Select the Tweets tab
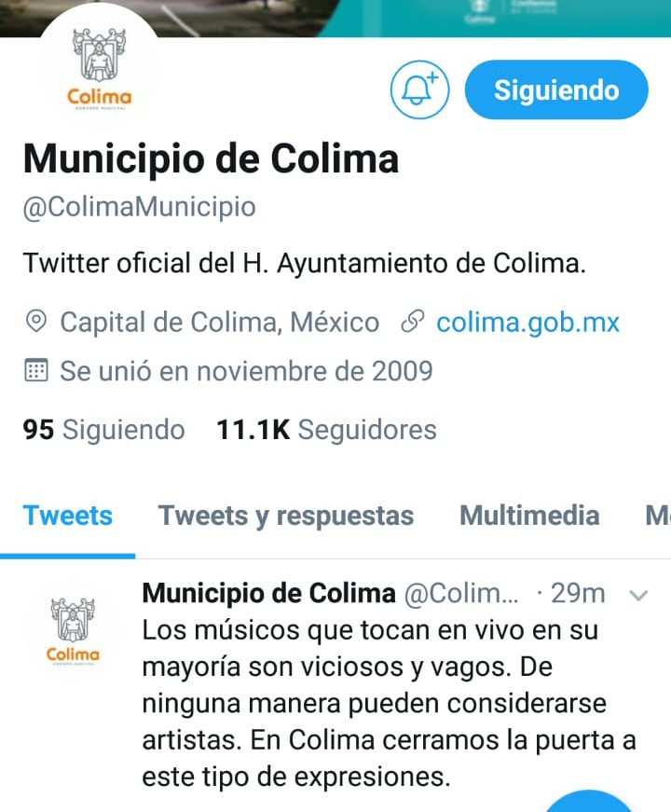Screen dimensions: 671x812 point(67,516)
